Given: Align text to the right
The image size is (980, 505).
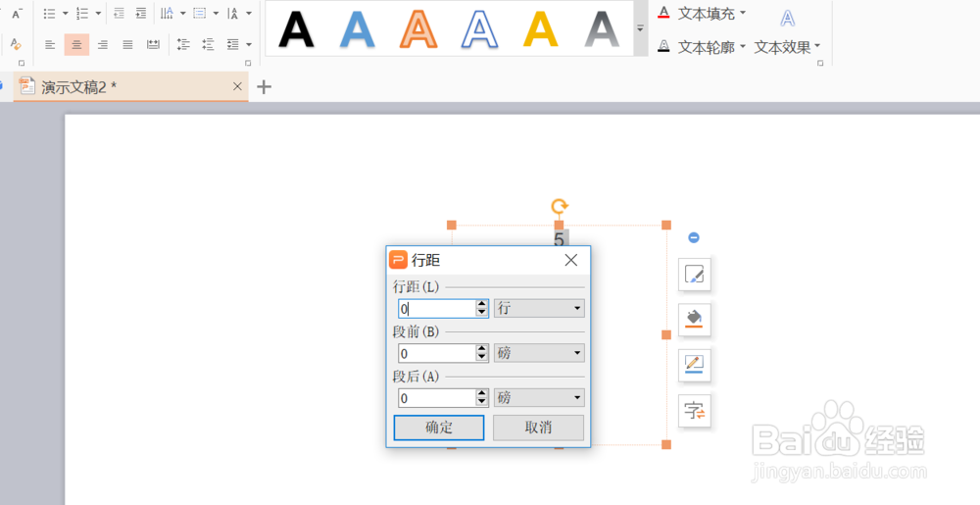Looking at the screenshot, I should coord(103,44).
